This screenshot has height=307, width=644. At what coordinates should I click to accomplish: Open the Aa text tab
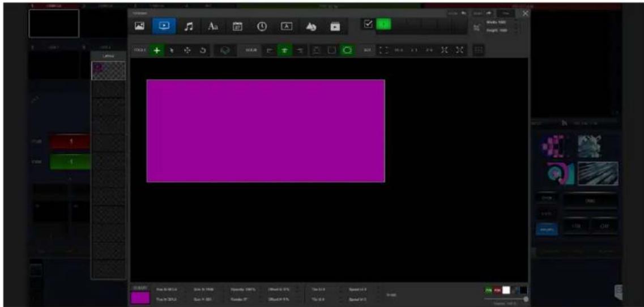tap(213, 26)
